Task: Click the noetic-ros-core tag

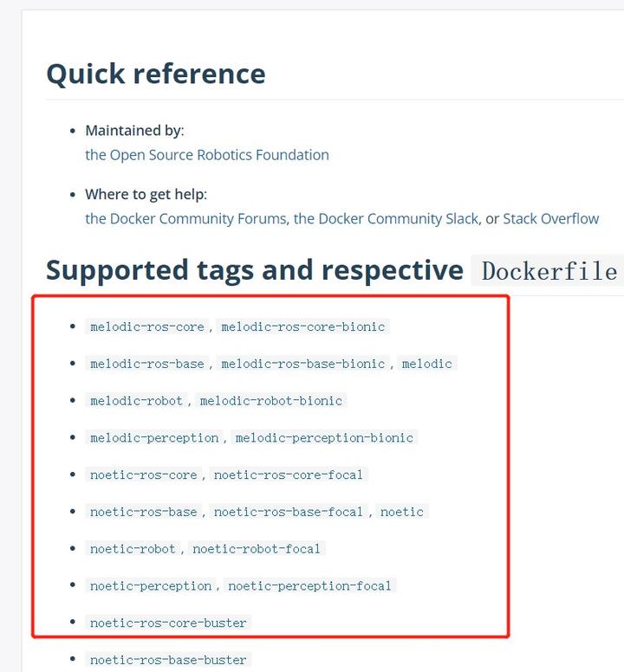Action: pos(144,475)
